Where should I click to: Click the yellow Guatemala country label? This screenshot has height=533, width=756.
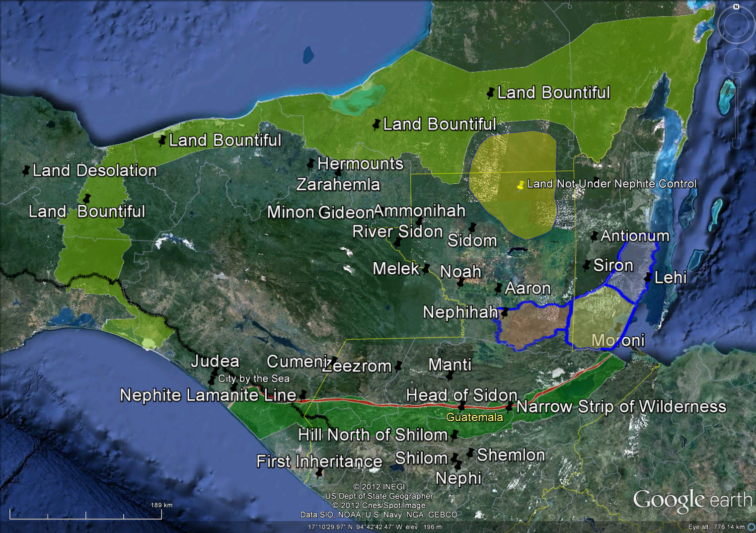pos(474,417)
